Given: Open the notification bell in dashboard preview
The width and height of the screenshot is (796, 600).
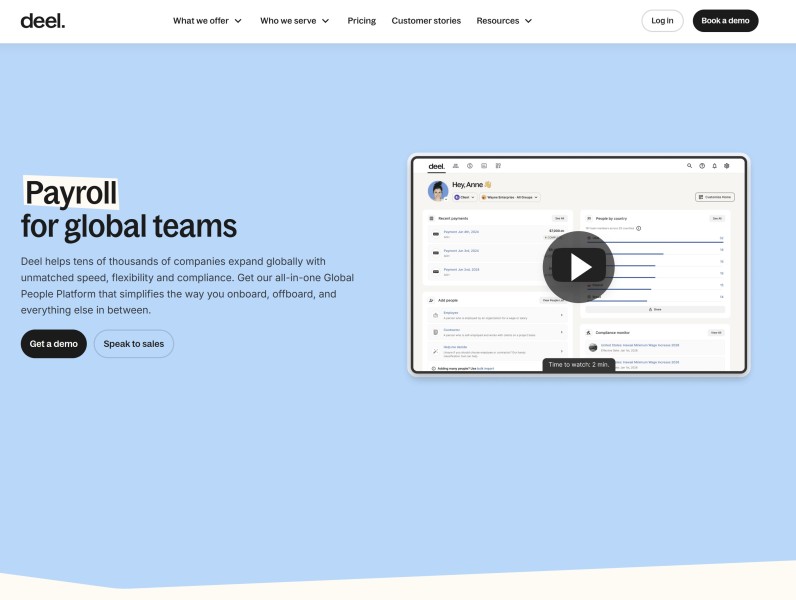Looking at the screenshot, I should click(714, 166).
